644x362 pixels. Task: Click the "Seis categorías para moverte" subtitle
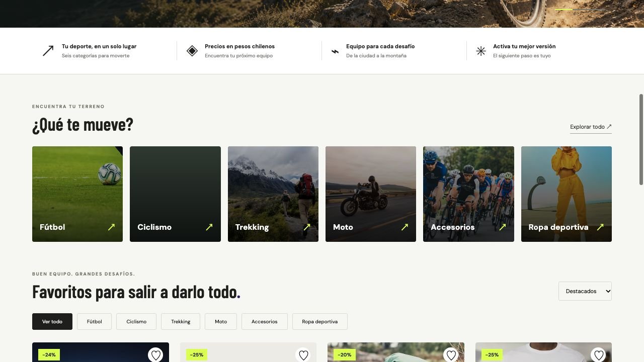tap(96, 56)
